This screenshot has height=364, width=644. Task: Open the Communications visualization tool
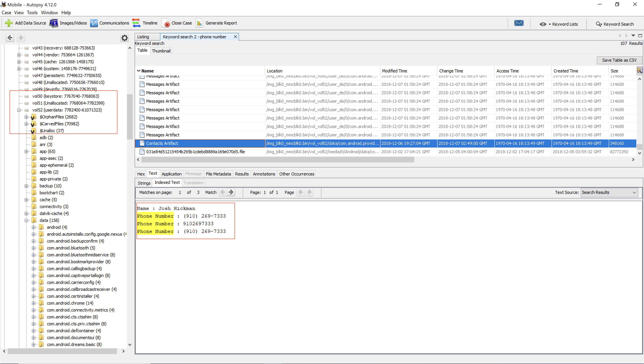coord(110,23)
